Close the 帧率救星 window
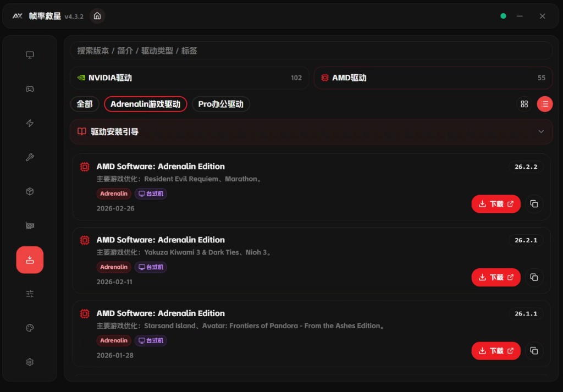563x392 pixels. (542, 16)
